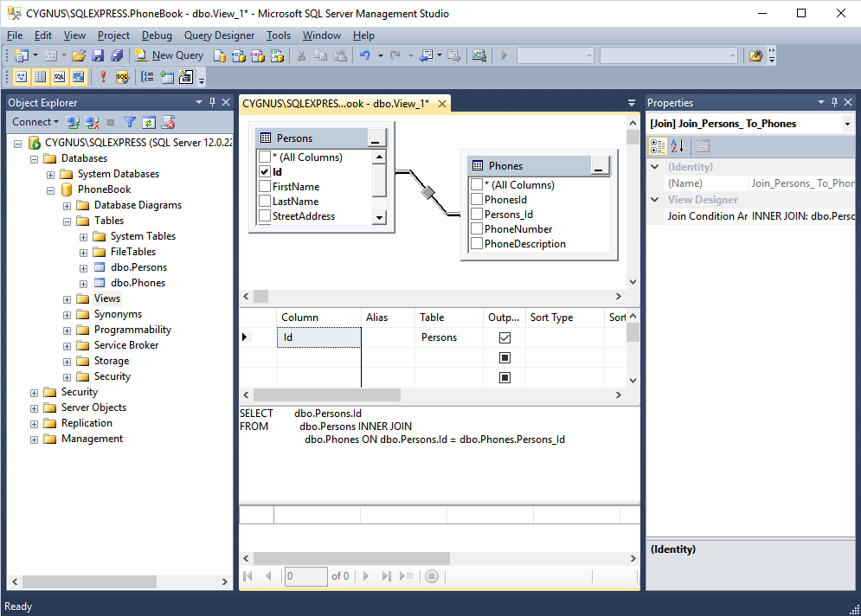Expand the Management folder node
Image resolution: width=861 pixels, height=616 pixels.
[34, 440]
